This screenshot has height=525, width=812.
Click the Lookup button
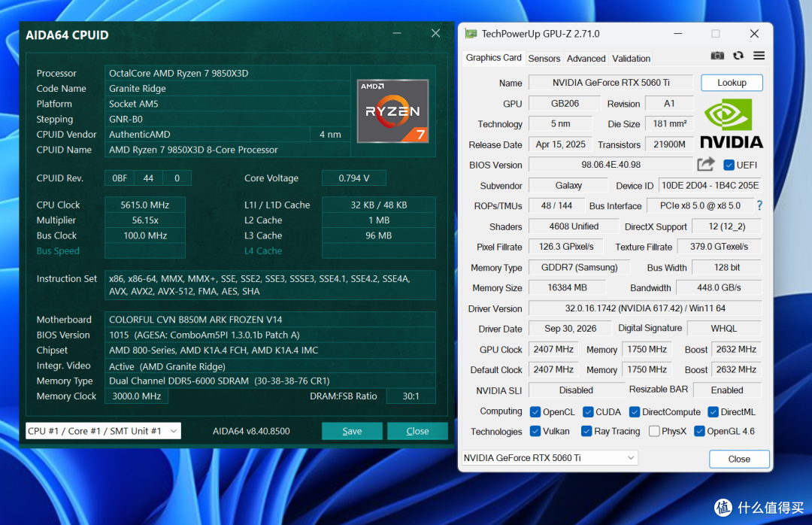click(x=732, y=83)
